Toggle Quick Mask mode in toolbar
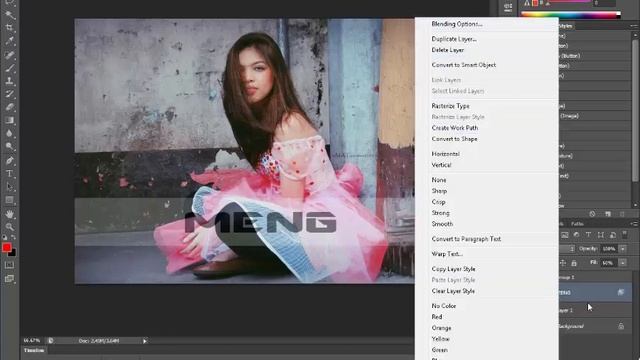This screenshot has width=640, height=360. pyautogui.click(x=9, y=265)
